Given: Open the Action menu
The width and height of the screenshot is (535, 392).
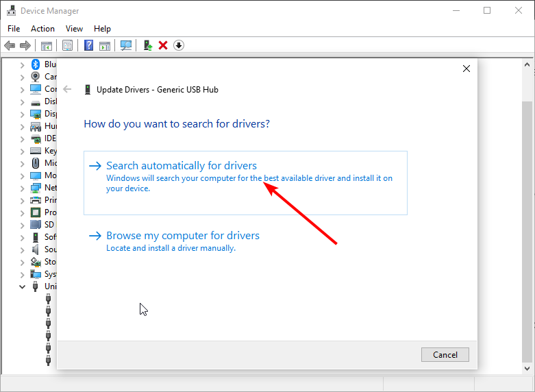Looking at the screenshot, I should click(x=42, y=29).
